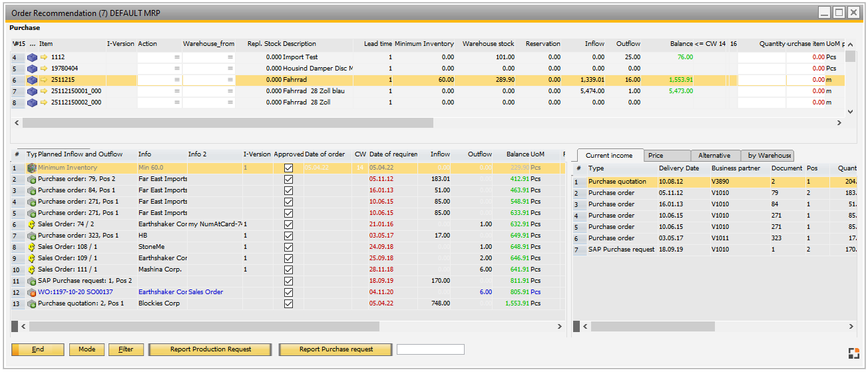Viewport: 868px width, 372px height.
Task: Click the top grid horizontal scrollbar
Action: coord(228,123)
